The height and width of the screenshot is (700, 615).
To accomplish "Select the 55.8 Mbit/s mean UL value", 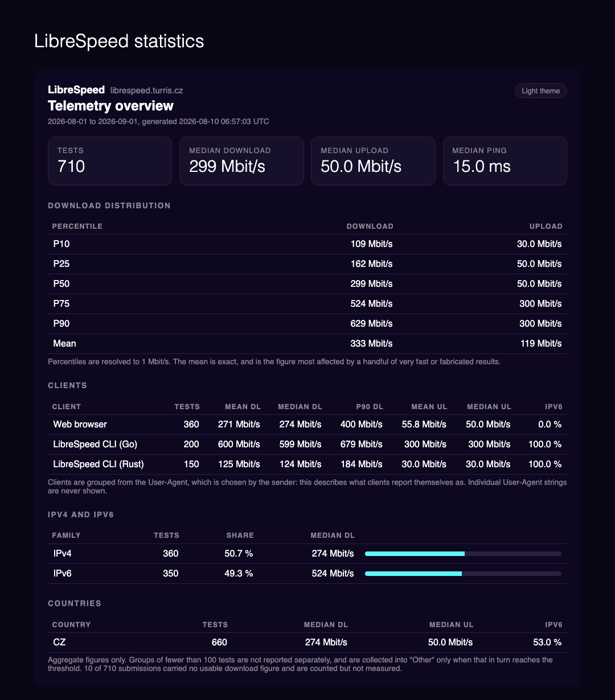I will (423, 425).
